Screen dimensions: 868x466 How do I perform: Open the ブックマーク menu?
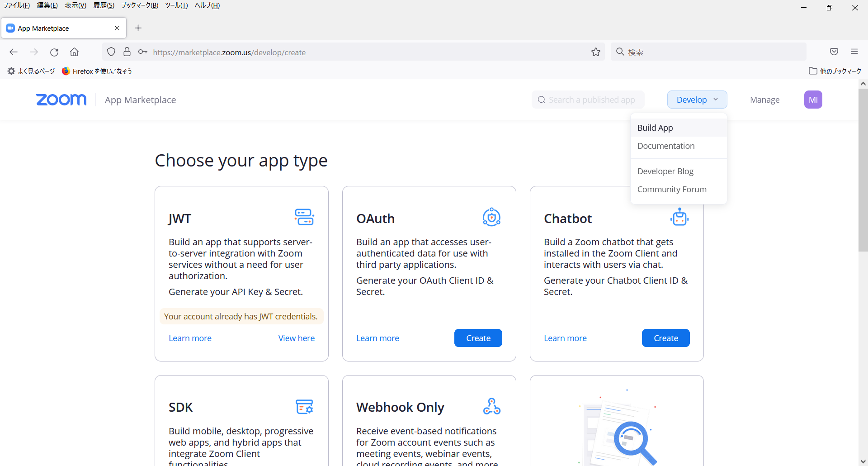(139, 5)
